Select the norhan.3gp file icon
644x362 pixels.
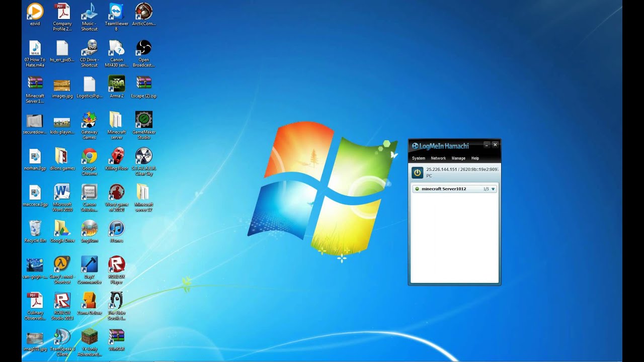pos(35,156)
